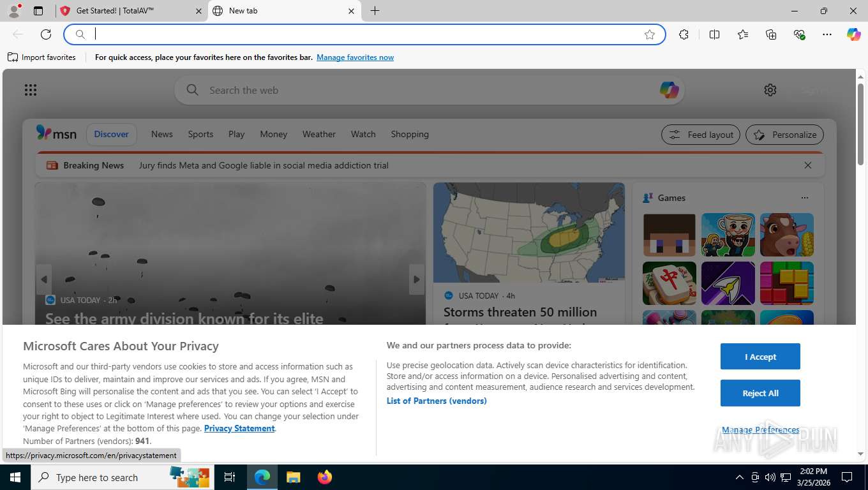Open the Shopping section
The width and height of the screenshot is (868, 490).
tap(410, 134)
